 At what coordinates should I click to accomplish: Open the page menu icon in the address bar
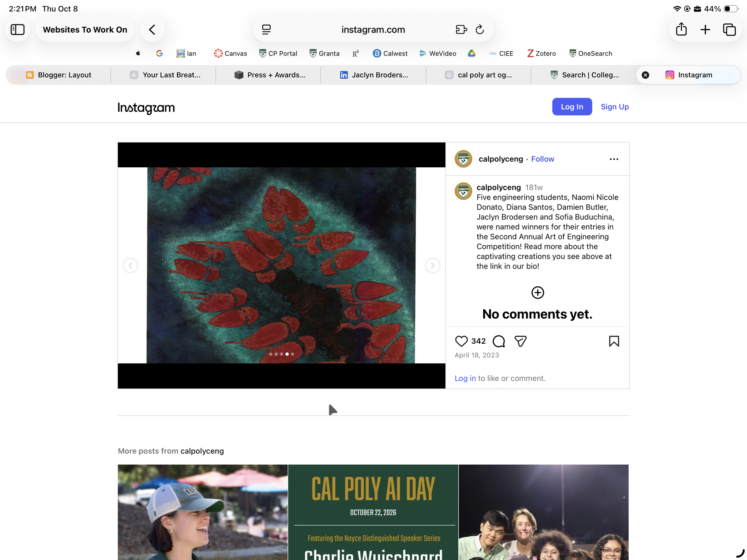(267, 30)
